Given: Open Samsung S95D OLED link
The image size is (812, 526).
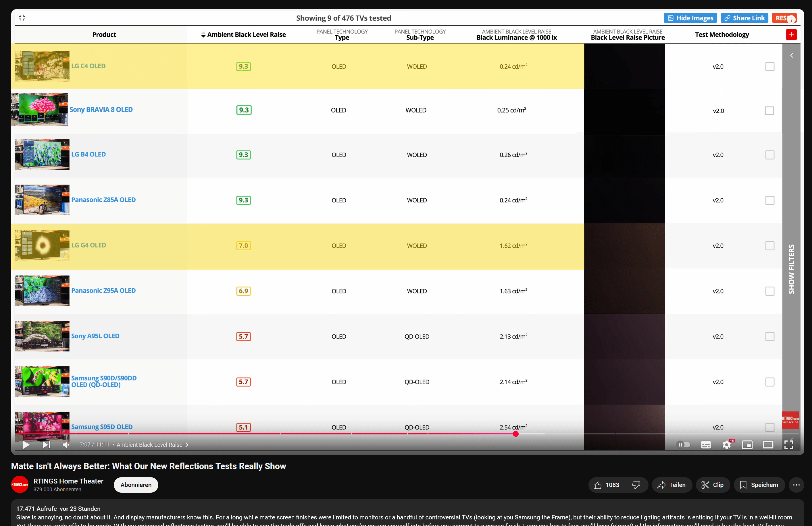Looking at the screenshot, I should [102, 426].
